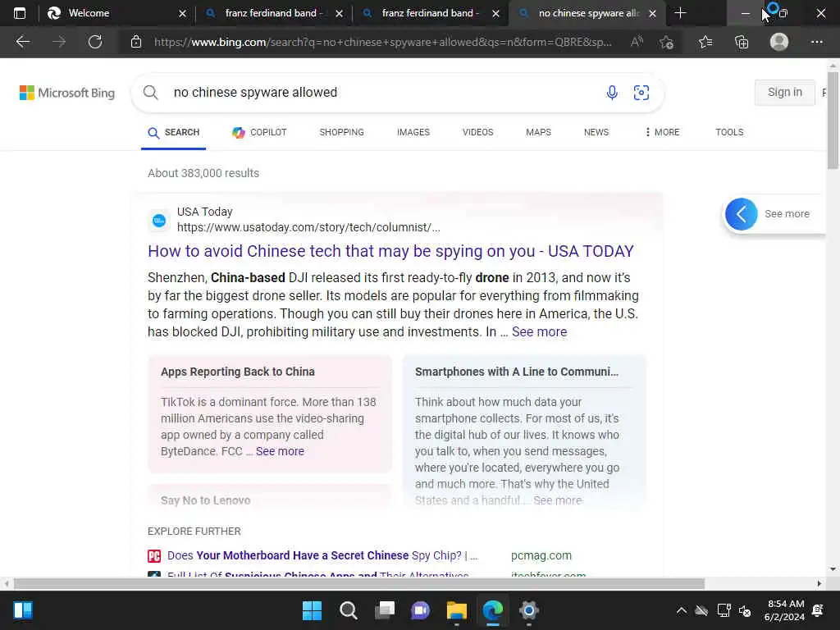Switch to first franz ferdinand band tab
Viewport: 840px width, 630px height.
(273, 13)
